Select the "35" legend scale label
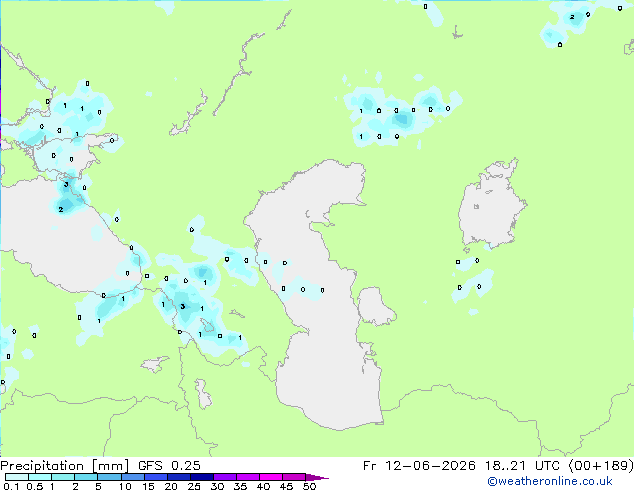Image resolution: width=634 pixels, height=490 pixels. coord(240,486)
